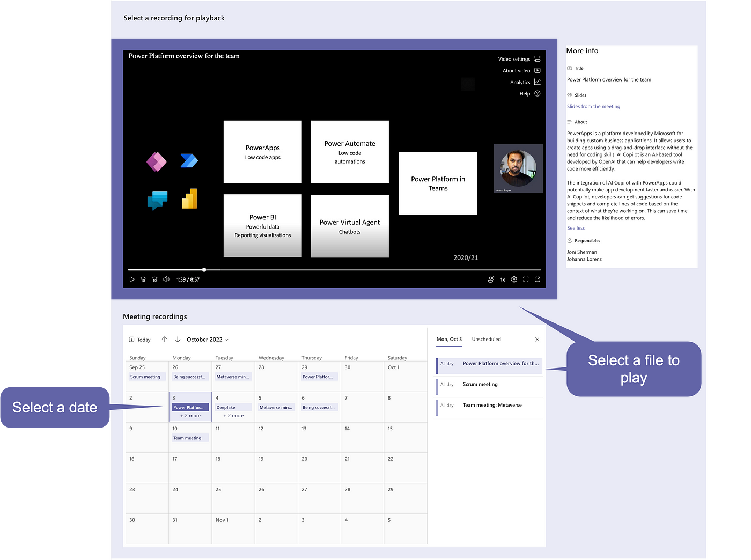Rewind the video 10 seconds
This screenshot has height=560, width=751.
143,279
